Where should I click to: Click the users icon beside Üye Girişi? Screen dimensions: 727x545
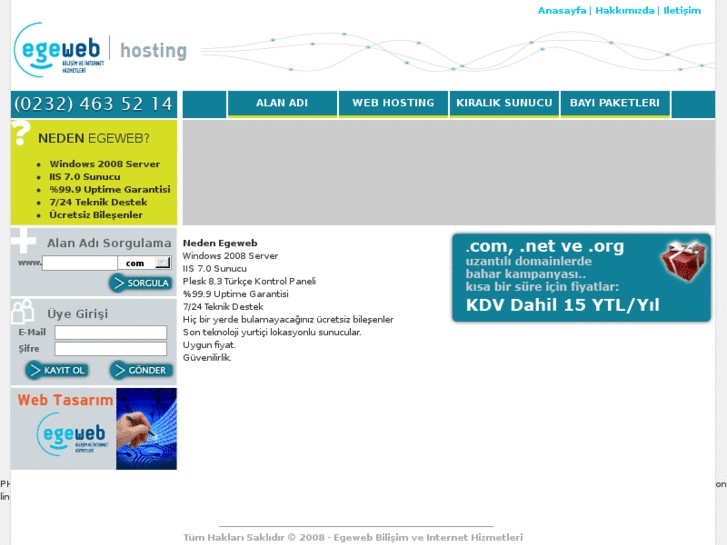click(23, 311)
